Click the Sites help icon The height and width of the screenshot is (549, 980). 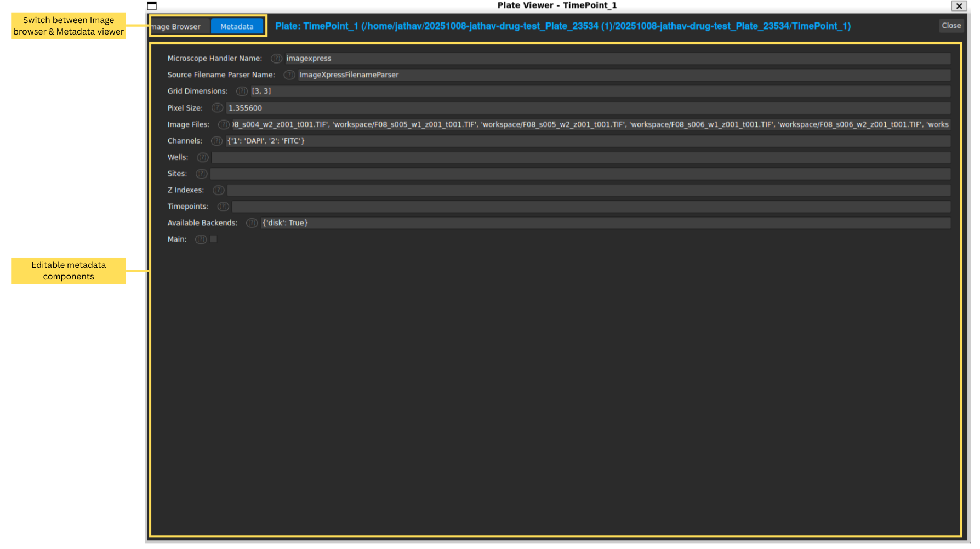[x=202, y=174]
